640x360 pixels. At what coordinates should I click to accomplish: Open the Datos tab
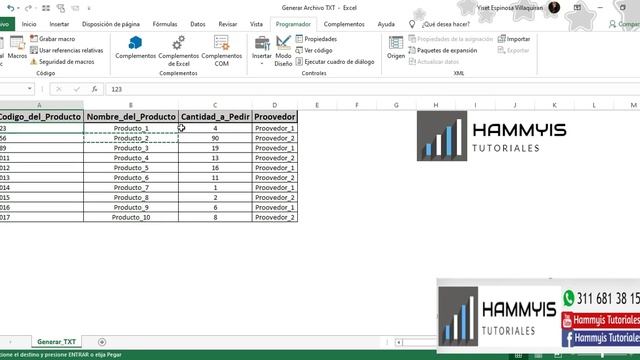[198, 24]
